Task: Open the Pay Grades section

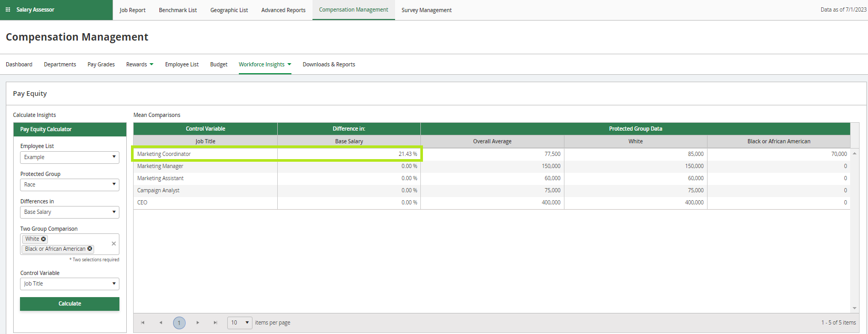Action: click(101, 64)
